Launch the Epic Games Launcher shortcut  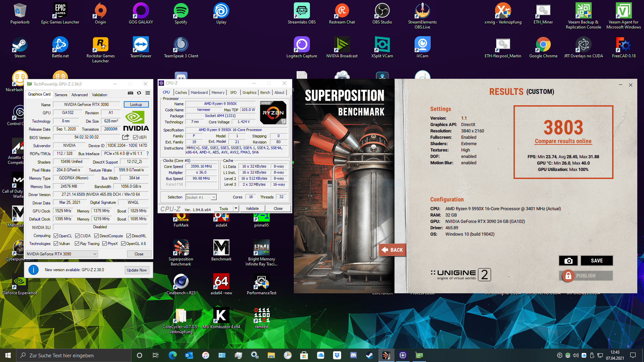pyautogui.click(x=60, y=14)
